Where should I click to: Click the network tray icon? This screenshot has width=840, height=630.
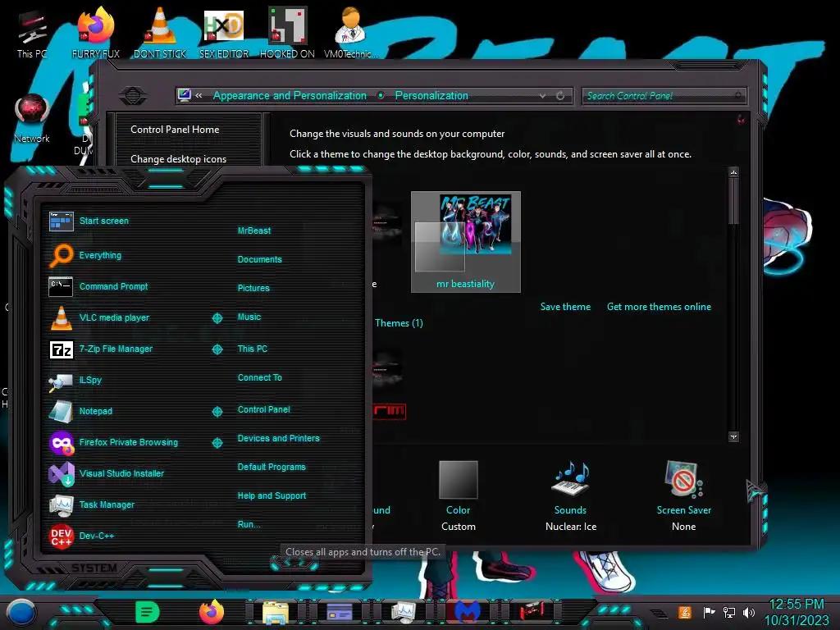[728, 612]
